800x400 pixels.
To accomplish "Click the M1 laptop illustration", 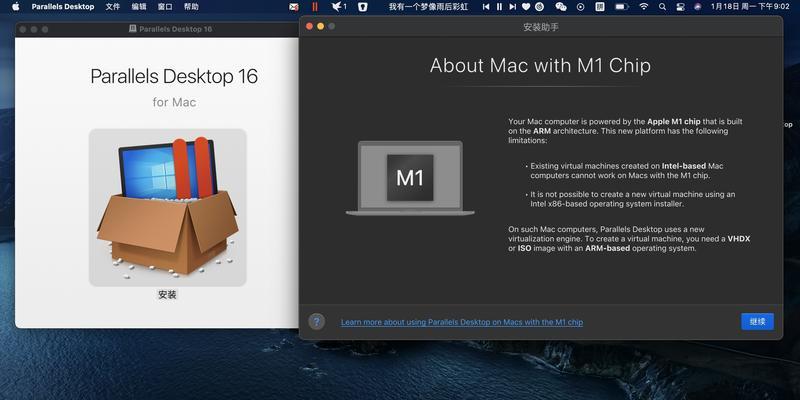I will pyautogui.click(x=410, y=178).
